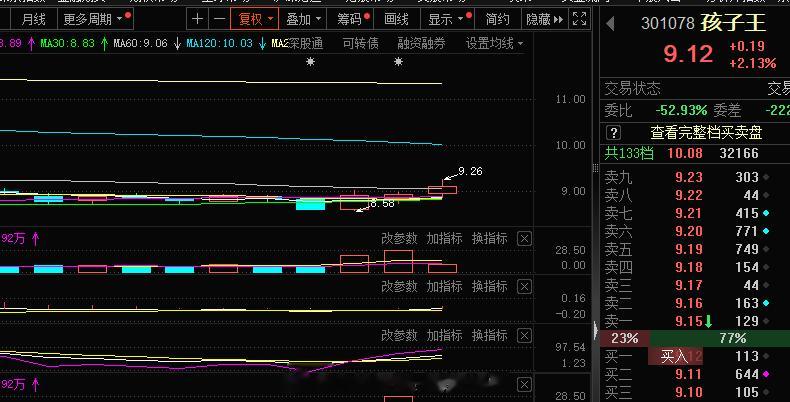Close the third indicator panel showing 97.54

pos(524,336)
